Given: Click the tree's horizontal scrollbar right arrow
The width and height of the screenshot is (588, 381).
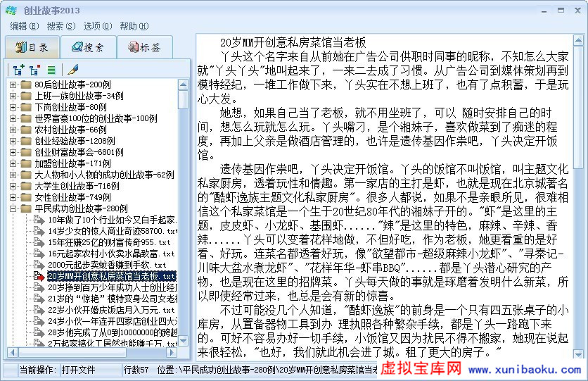Looking at the screenshot, I should click(x=172, y=353).
